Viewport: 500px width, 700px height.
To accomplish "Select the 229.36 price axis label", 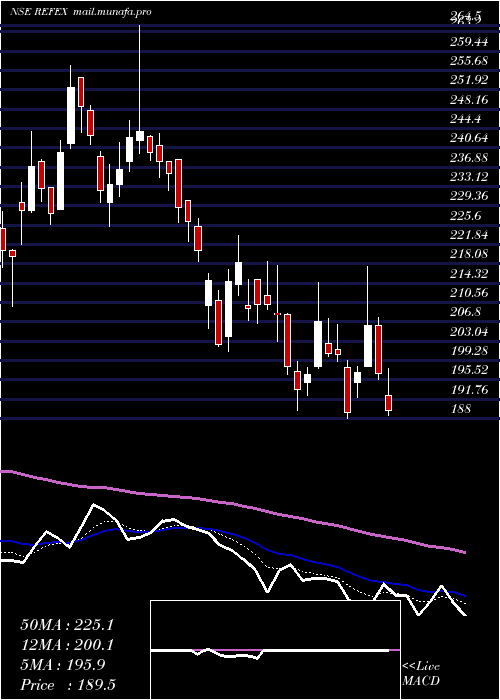I will pos(468,196).
